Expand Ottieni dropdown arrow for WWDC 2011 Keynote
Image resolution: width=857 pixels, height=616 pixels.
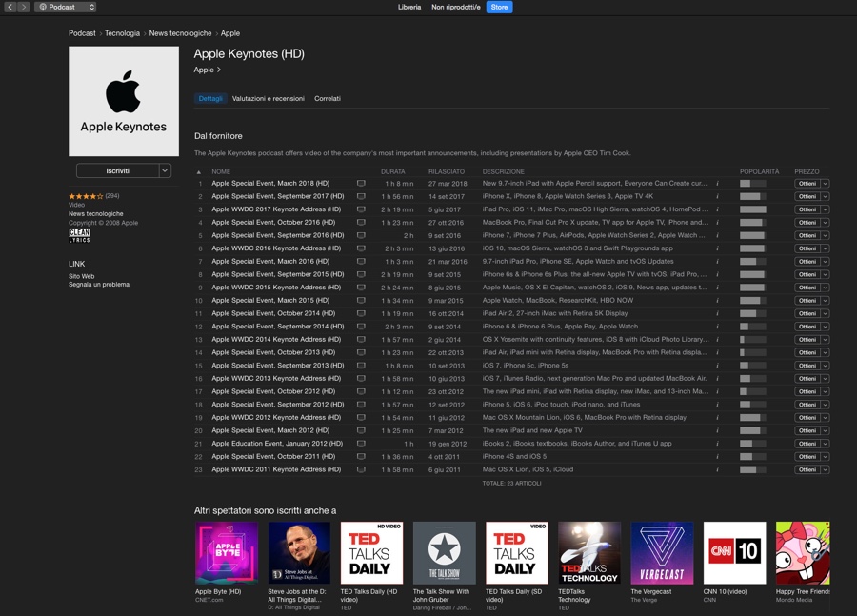click(x=826, y=469)
